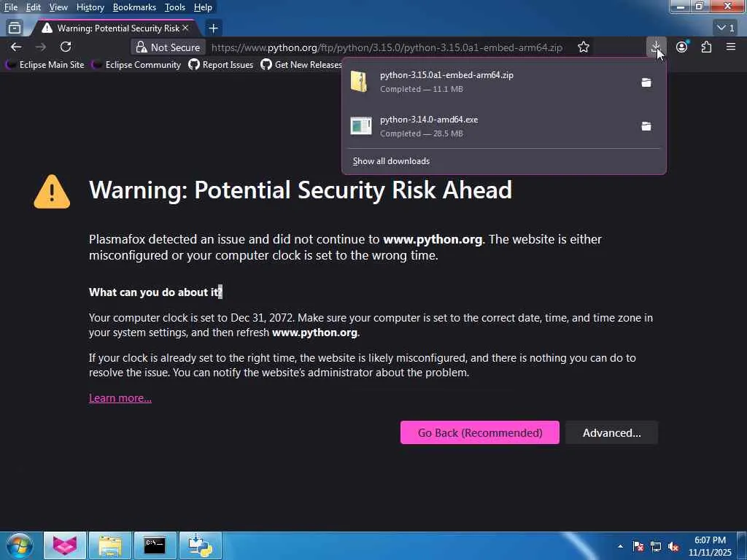Open the View menu
The height and width of the screenshot is (560, 747).
58,7
